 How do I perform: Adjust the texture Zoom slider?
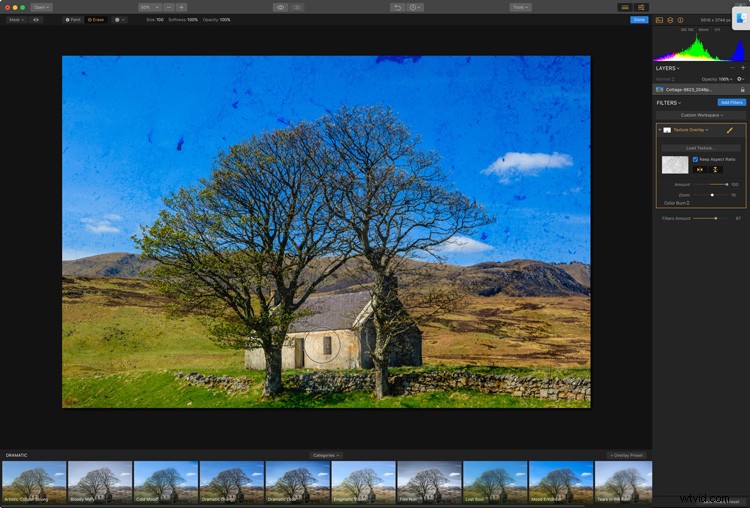[711, 195]
